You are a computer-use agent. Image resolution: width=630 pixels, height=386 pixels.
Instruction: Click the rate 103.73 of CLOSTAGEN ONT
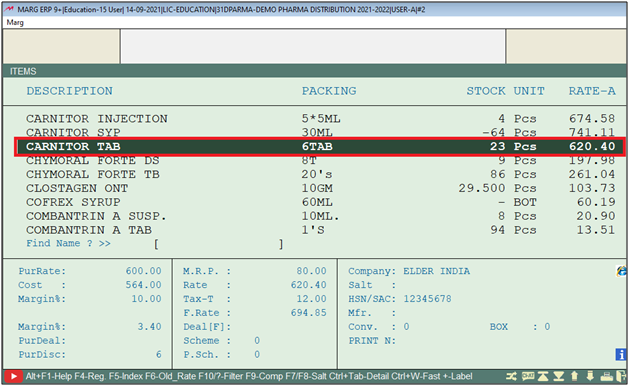(x=592, y=188)
